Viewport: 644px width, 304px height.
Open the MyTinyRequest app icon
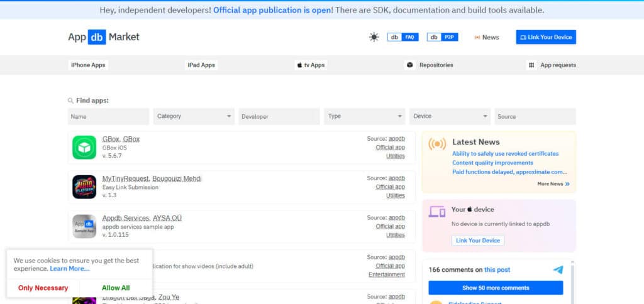tap(84, 187)
